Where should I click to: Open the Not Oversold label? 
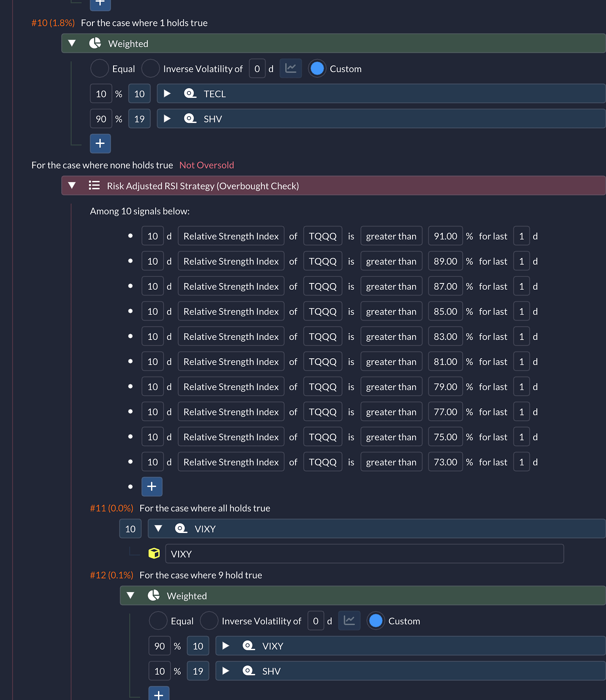click(206, 165)
